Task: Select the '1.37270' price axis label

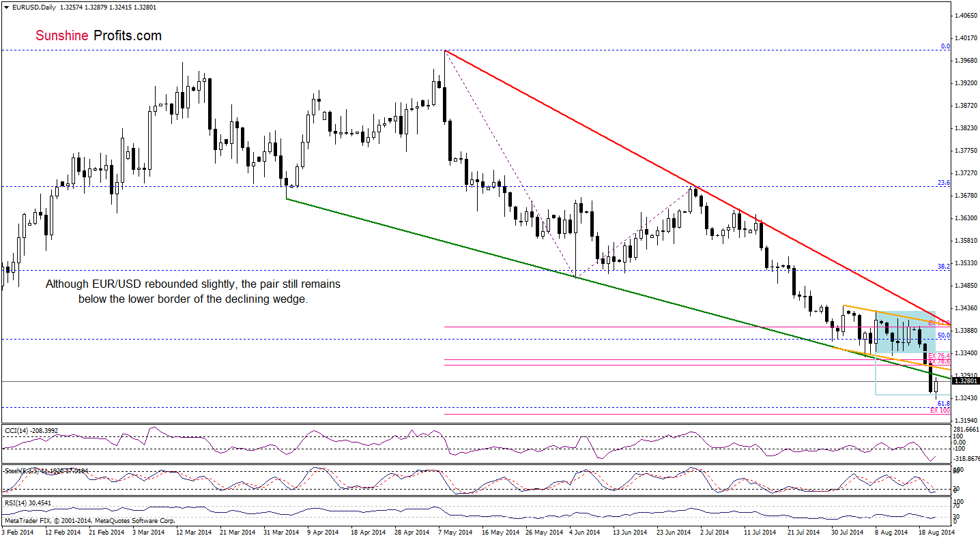Action: pos(967,173)
